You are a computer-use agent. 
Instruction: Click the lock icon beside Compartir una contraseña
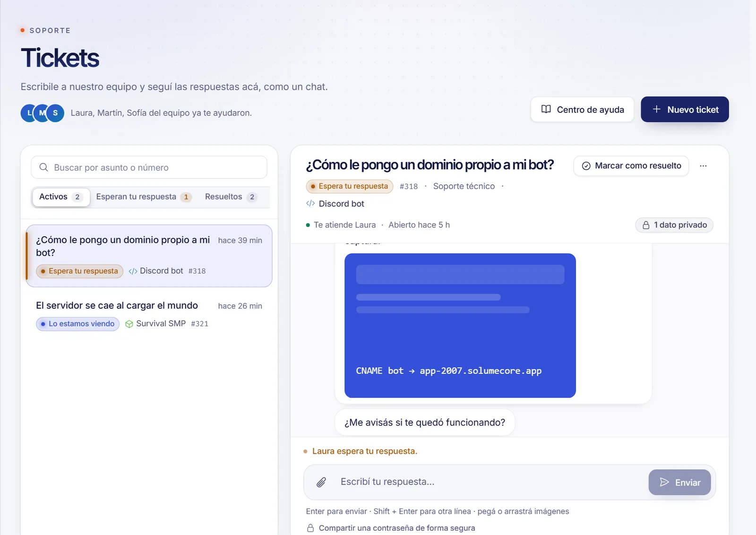tap(310, 528)
